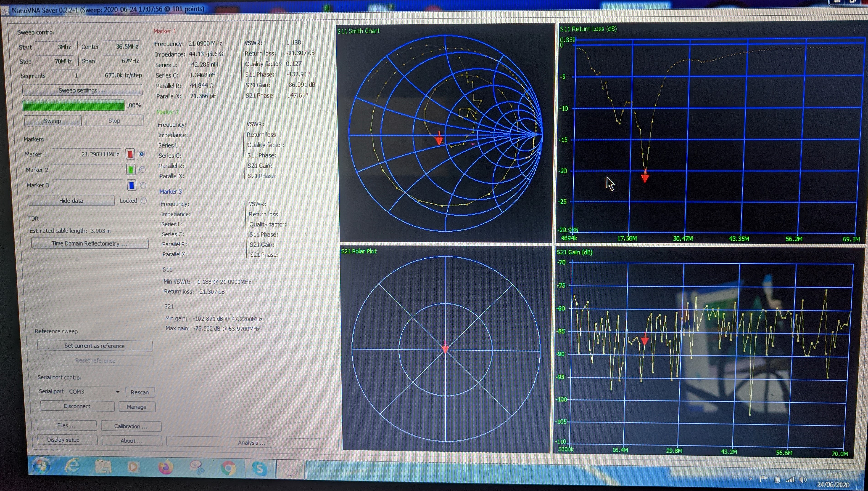Launch Internet Explorer from taskbar
The image size is (868, 491).
[72, 466]
